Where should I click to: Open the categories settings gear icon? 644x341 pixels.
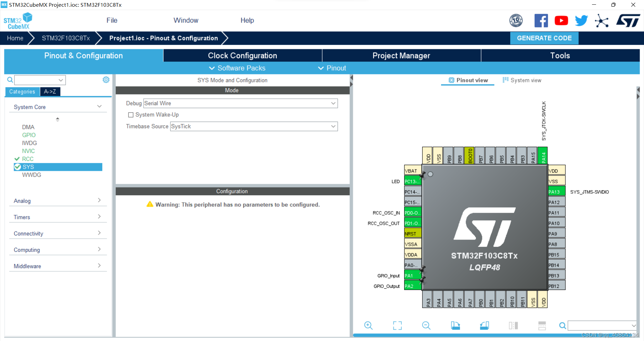106,80
